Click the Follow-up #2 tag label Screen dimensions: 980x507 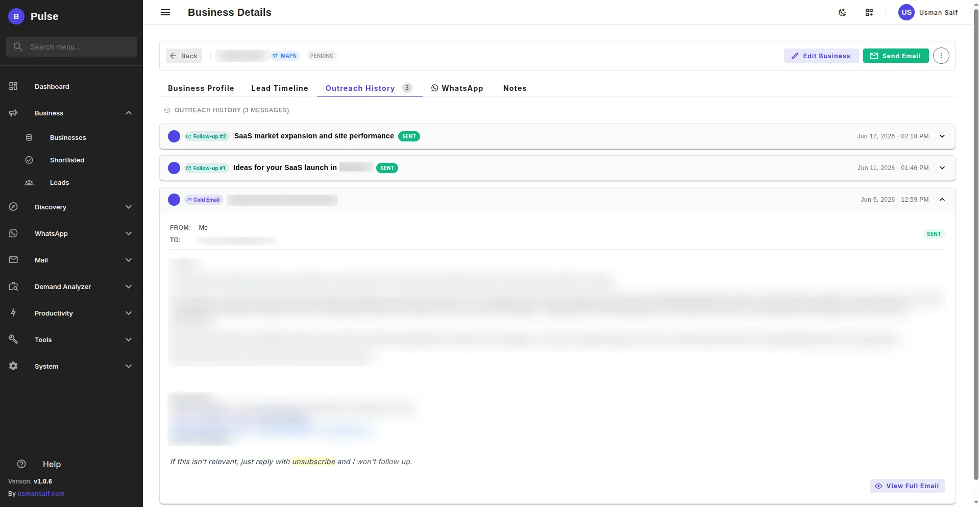[206, 136]
